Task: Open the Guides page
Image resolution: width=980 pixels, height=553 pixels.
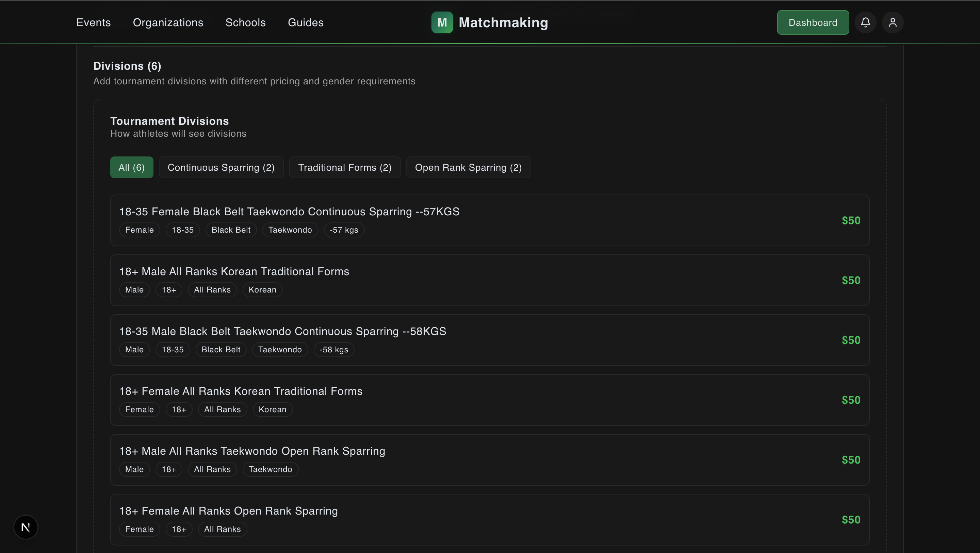Action: point(306,22)
